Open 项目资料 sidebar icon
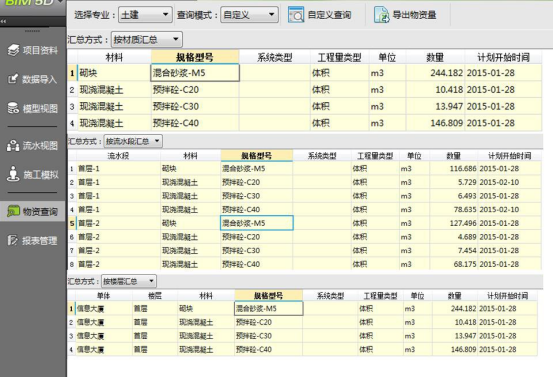This screenshot has width=553, height=377. point(14,50)
